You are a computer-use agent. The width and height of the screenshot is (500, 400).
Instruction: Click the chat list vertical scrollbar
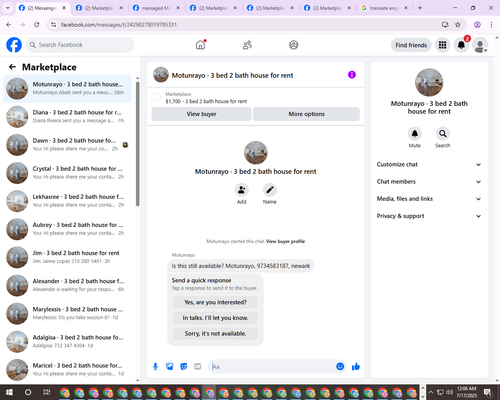click(x=137, y=143)
